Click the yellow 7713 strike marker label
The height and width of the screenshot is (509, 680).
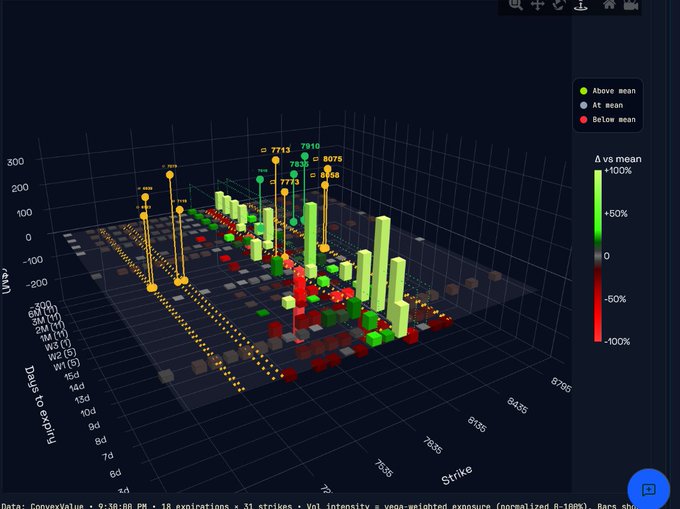(x=280, y=150)
